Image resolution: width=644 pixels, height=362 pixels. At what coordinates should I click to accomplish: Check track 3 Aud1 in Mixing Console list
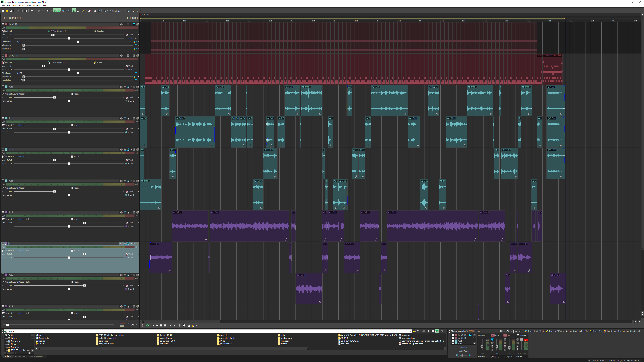(x=453, y=341)
